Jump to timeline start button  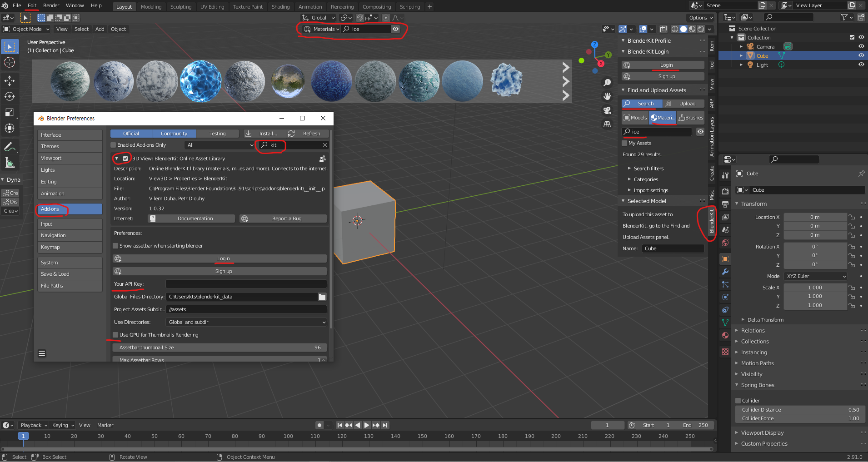339,425
